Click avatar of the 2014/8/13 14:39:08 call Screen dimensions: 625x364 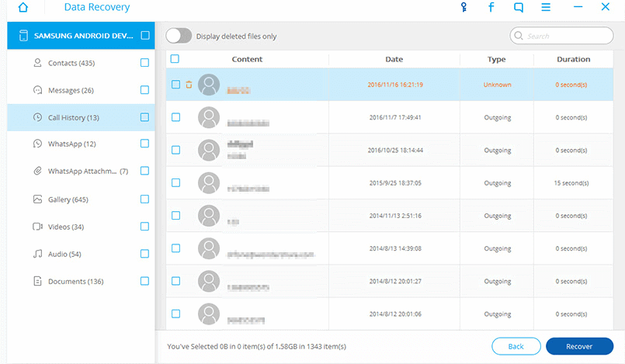(x=209, y=248)
